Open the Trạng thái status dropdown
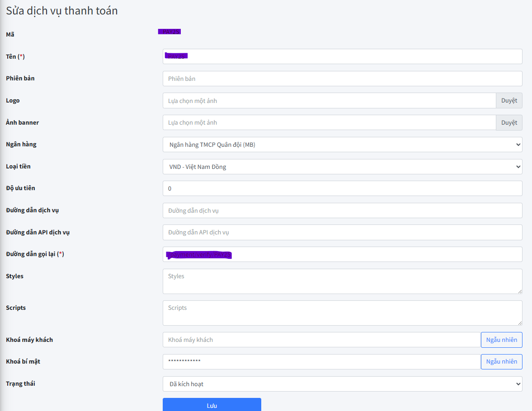 click(342, 384)
